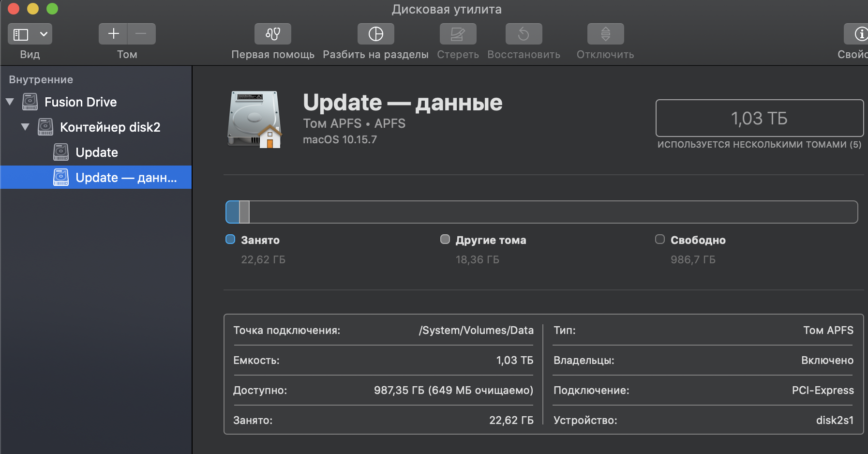
Task: Click mount point /System/Volumes/Data
Action: [x=476, y=331]
